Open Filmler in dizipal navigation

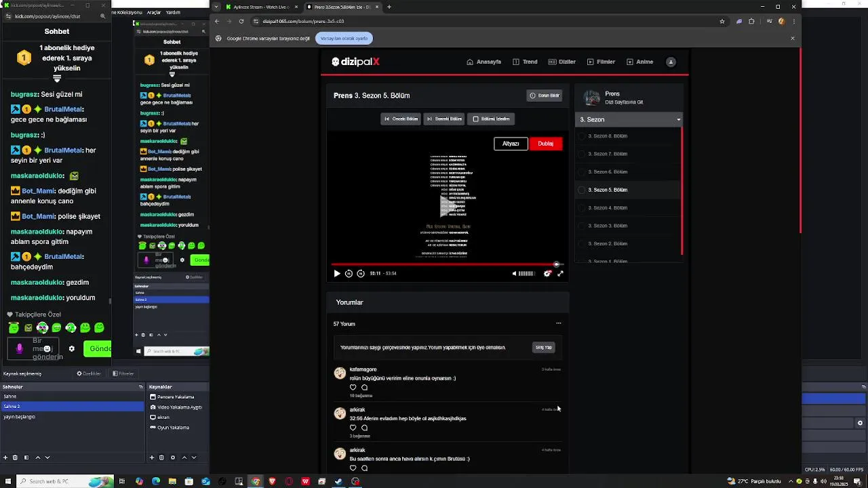601,62
